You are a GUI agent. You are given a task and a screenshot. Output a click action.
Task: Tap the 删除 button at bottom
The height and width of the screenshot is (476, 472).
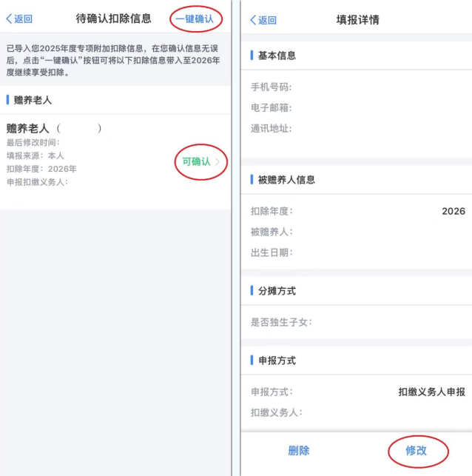298,450
